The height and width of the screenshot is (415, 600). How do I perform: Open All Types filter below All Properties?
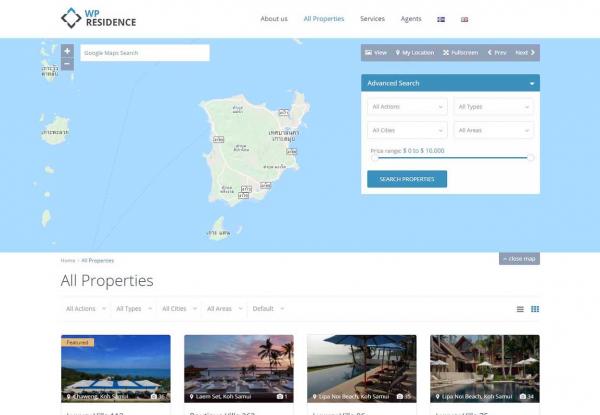tap(134, 309)
